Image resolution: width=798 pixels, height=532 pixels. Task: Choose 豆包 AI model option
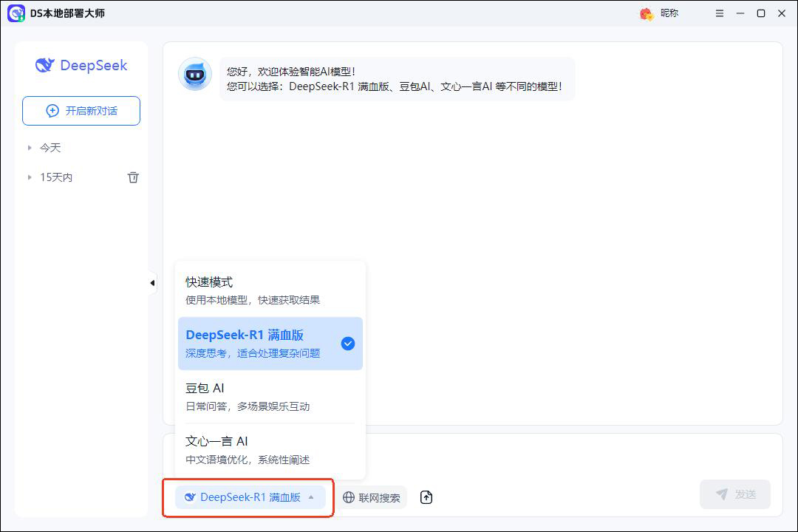tap(270, 397)
